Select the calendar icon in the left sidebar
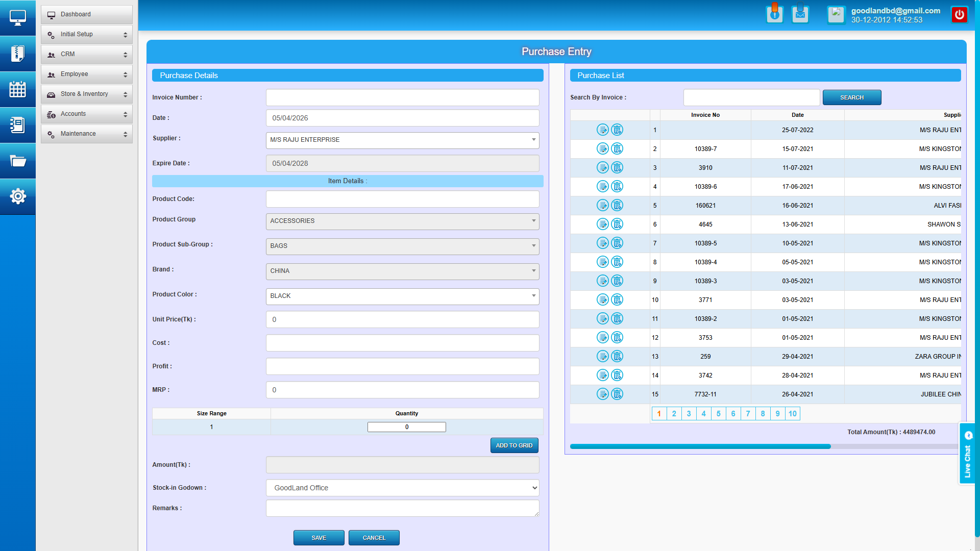The width and height of the screenshot is (980, 551). [18, 89]
